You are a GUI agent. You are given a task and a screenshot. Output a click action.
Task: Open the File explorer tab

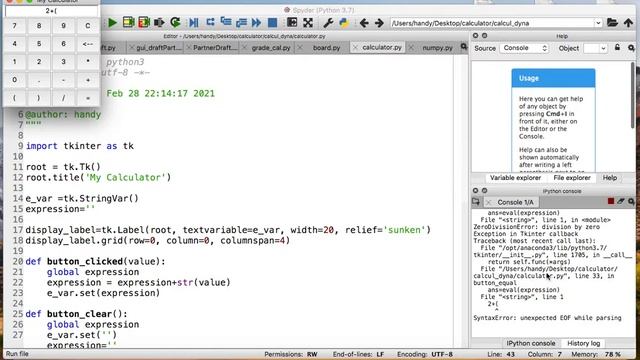[x=571, y=178]
